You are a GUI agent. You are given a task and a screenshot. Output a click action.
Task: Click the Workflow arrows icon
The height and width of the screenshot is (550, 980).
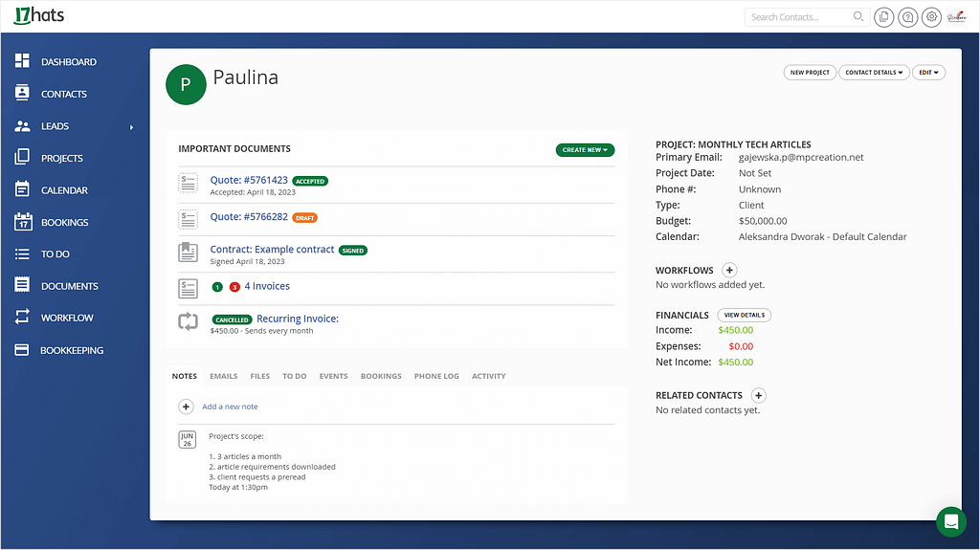click(22, 317)
